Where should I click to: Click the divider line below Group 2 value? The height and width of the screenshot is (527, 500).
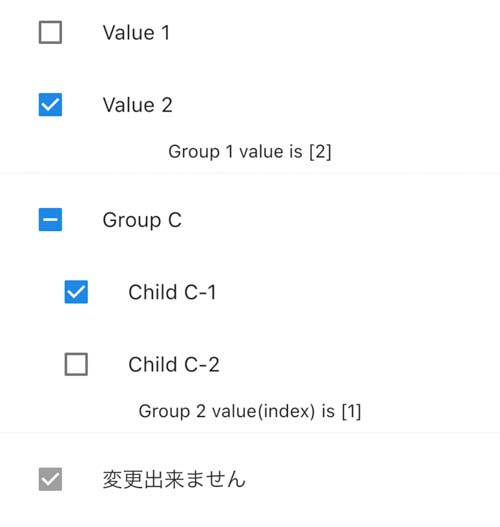click(x=250, y=433)
